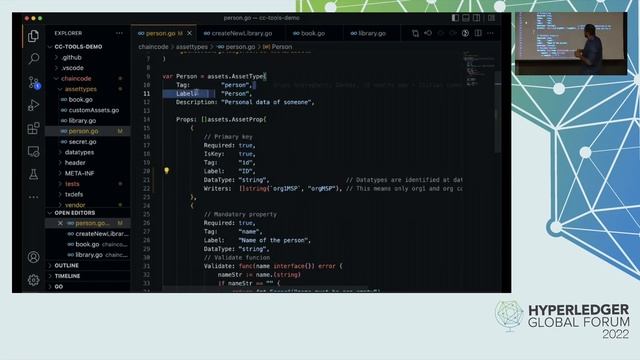Open Explorer views and more actions ellipsis
The image size is (640, 360).
(x=119, y=33)
